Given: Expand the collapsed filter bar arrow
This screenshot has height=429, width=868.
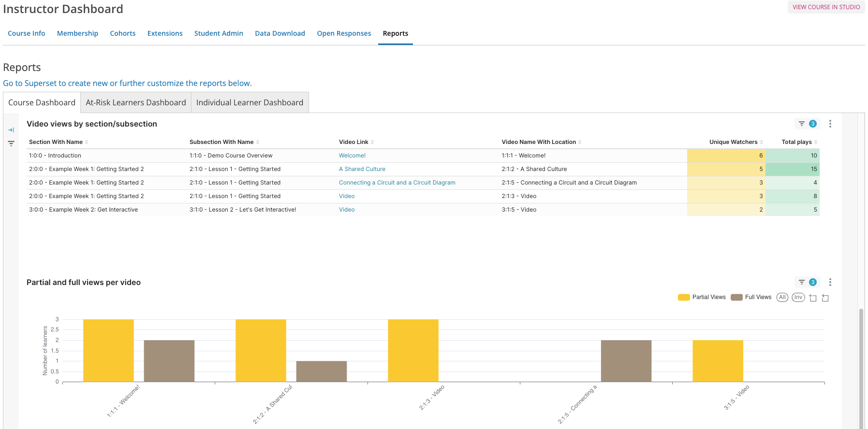Looking at the screenshot, I should click(x=11, y=130).
